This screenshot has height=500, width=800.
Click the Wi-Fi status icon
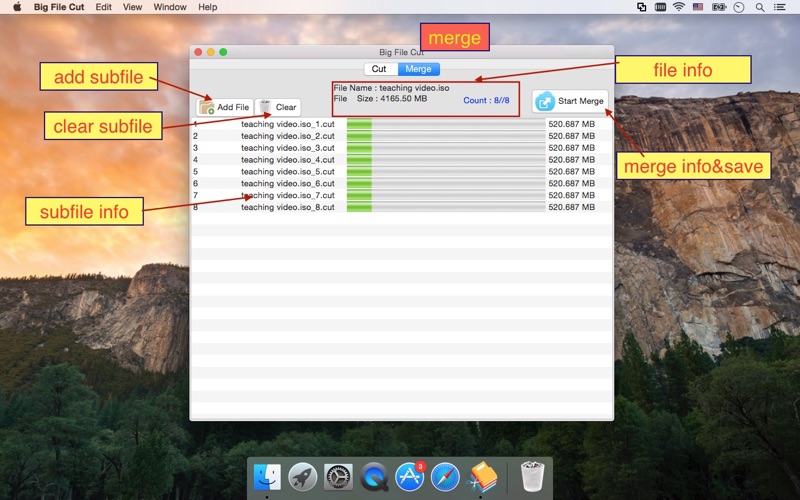coord(679,7)
